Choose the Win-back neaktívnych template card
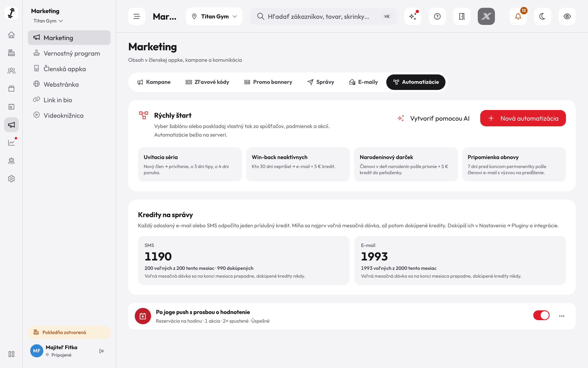This screenshot has height=368, width=588. click(298, 164)
